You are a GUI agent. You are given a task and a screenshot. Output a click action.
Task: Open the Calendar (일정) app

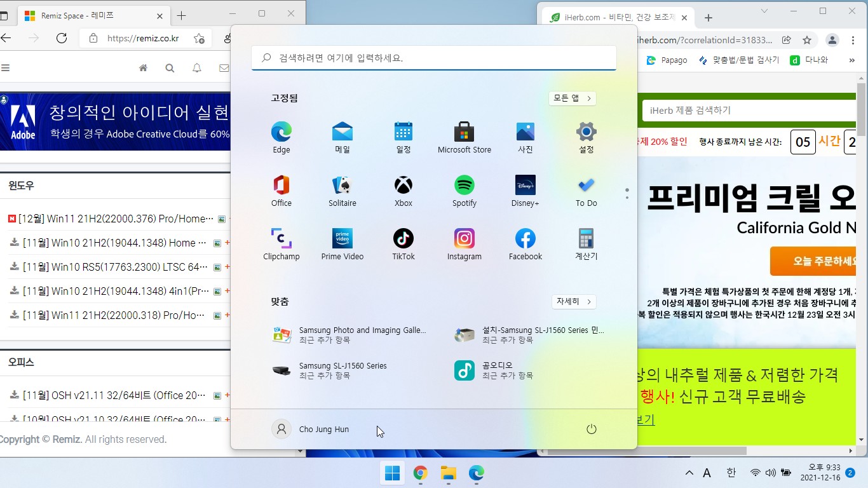[x=403, y=138]
